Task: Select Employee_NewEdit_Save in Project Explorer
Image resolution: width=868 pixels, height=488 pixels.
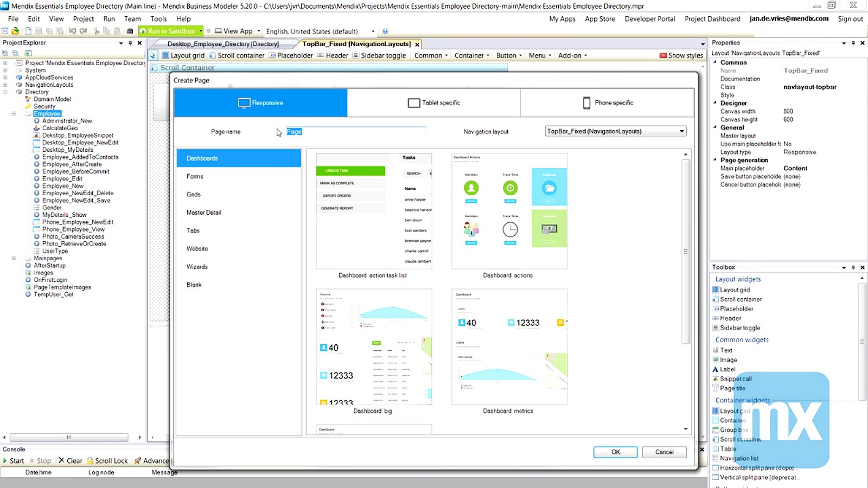Action: point(76,201)
